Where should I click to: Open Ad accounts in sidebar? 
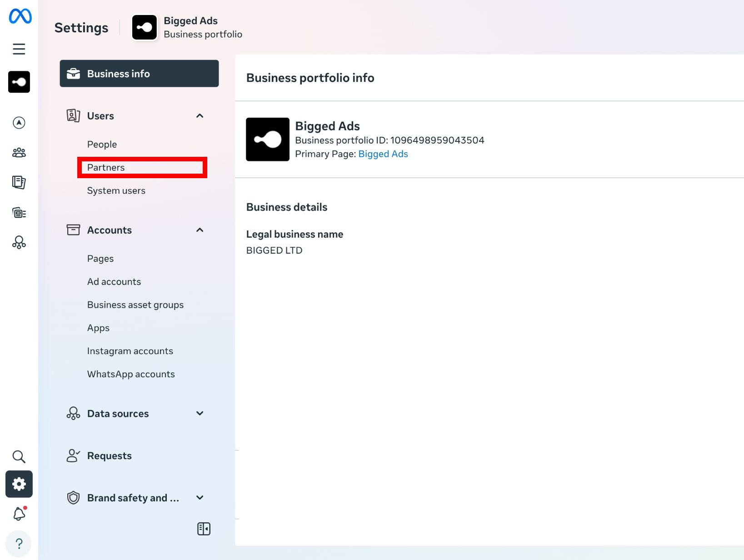click(114, 282)
